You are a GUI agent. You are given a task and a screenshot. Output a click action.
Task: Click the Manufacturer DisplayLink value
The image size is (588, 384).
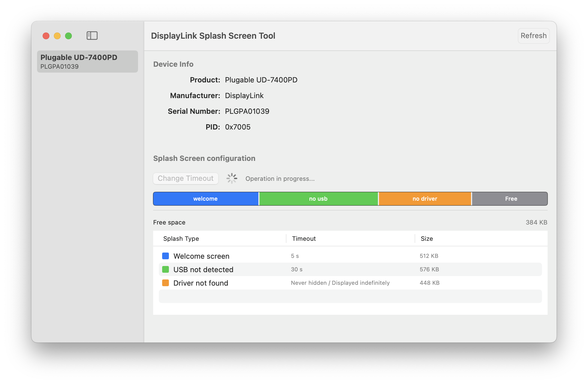[244, 96]
